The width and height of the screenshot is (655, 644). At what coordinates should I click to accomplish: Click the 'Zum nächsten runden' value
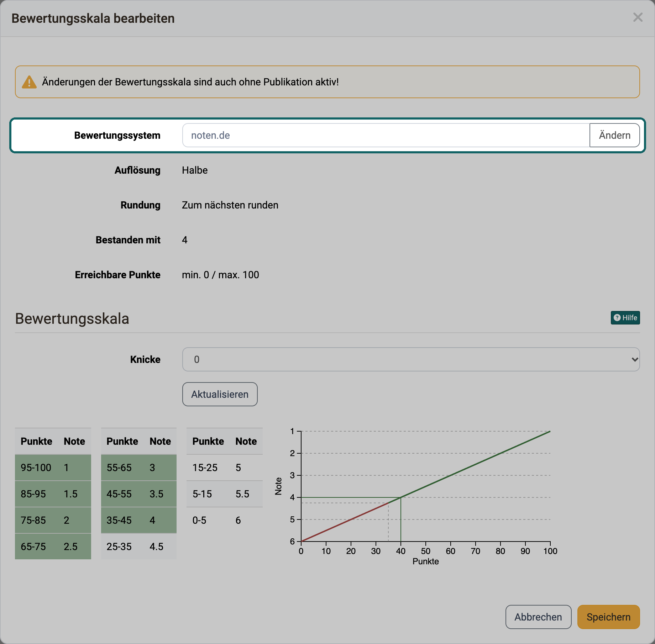(x=230, y=205)
